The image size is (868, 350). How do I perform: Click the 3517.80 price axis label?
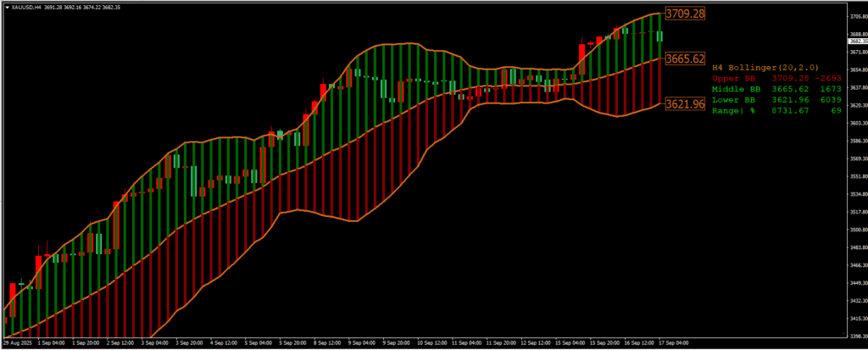point(858,212)
